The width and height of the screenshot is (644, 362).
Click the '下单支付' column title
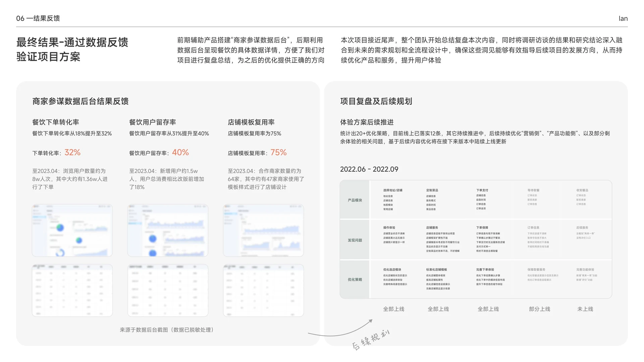tap(482, 190)
